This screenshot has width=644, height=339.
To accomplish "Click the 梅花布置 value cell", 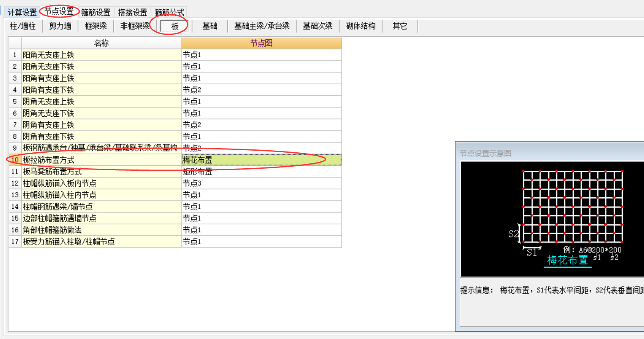I will (x=261, y=160).
